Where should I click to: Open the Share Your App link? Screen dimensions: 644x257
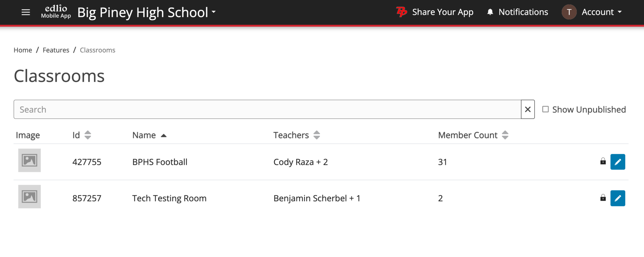pos(442,12)
